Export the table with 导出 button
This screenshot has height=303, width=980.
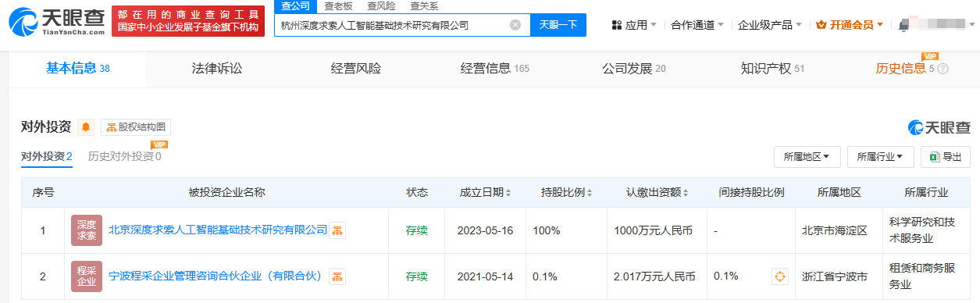coord(945,156)
